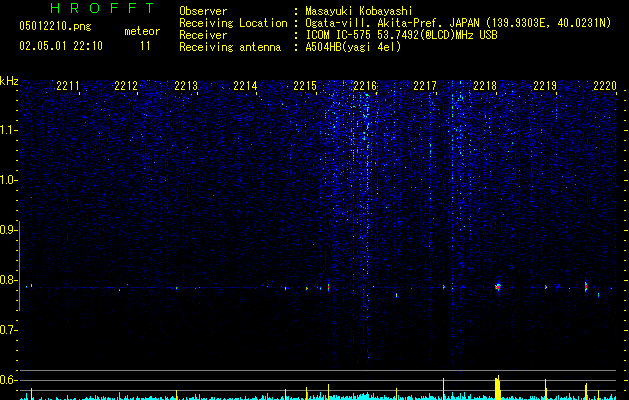This screenshot has width=629, height=400.
Task: Click the 0.8 kHz axis label
Action: point(8,280)
